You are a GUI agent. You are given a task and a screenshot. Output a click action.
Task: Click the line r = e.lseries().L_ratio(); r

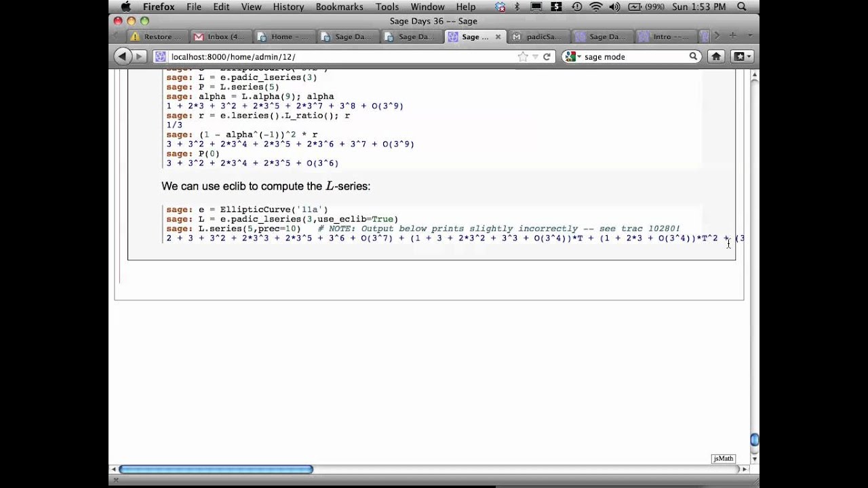(258, 115)
